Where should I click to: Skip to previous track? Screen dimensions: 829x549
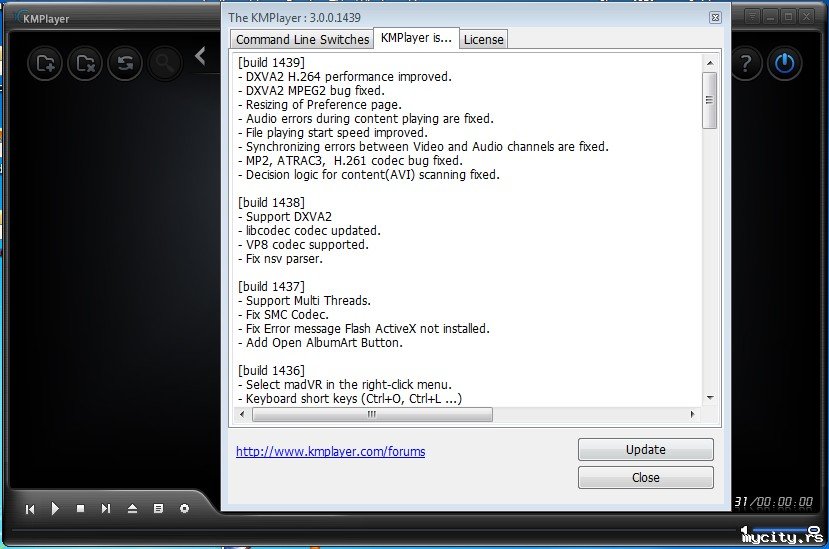point(30,509)
